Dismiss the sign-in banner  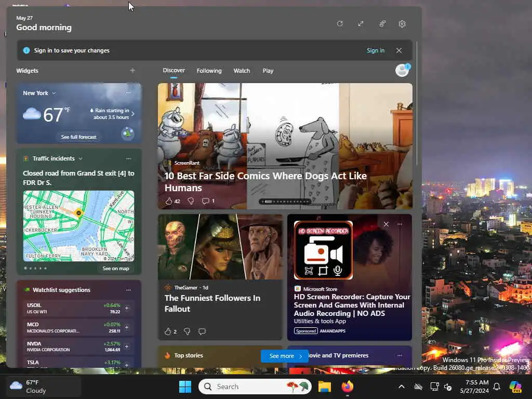pyautogui.click(x=399, y=50)
